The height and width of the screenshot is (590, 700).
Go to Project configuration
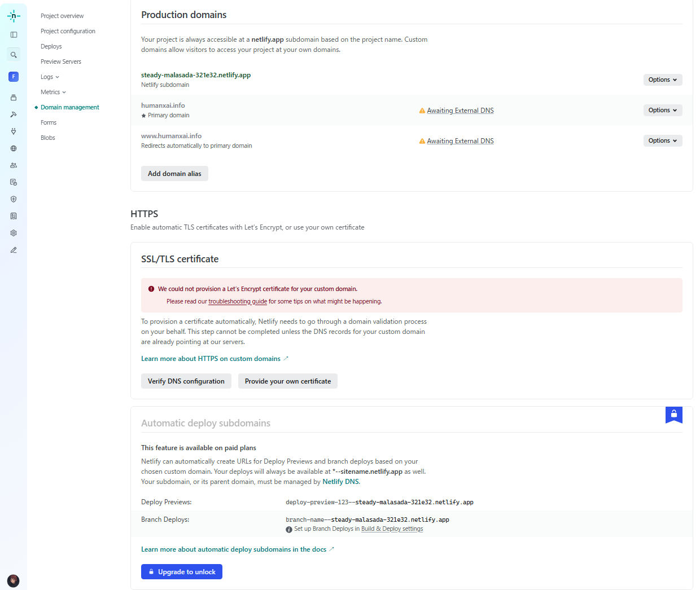pos(68,31)
